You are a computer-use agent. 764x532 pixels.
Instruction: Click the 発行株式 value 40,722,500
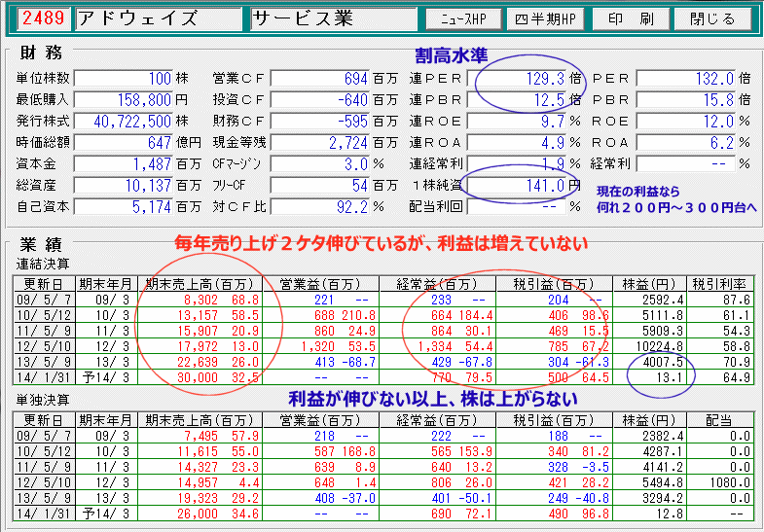click(124, 122)
